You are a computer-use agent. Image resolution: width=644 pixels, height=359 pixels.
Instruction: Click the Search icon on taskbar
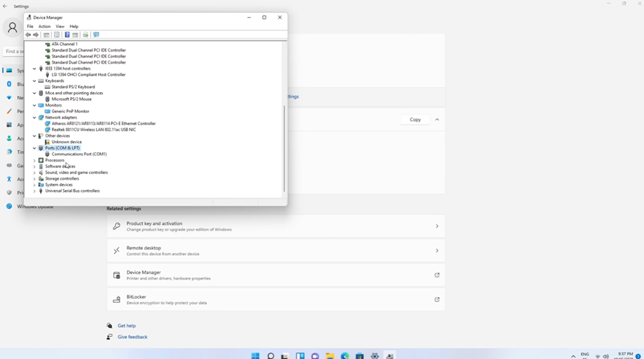tap(270, 356)
